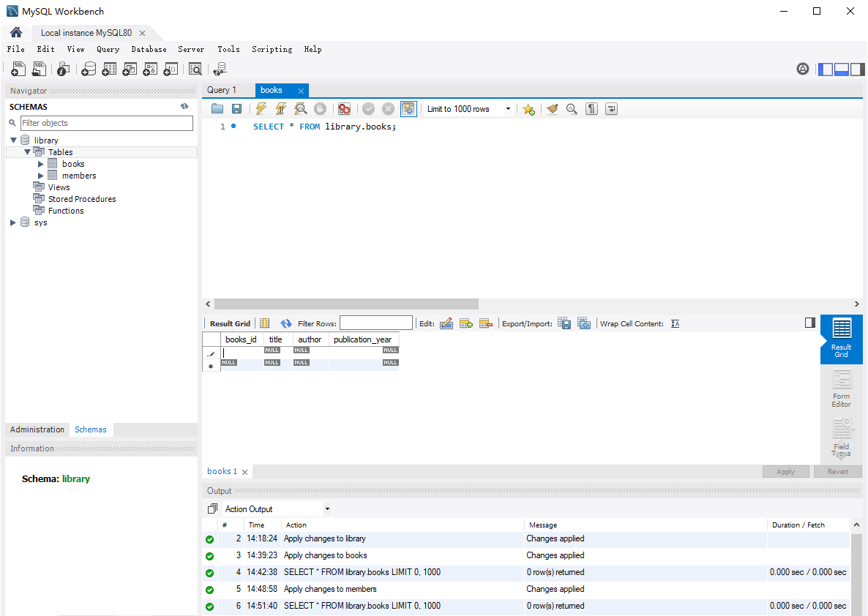Click the Filter objects search field

tap(106, 123)
